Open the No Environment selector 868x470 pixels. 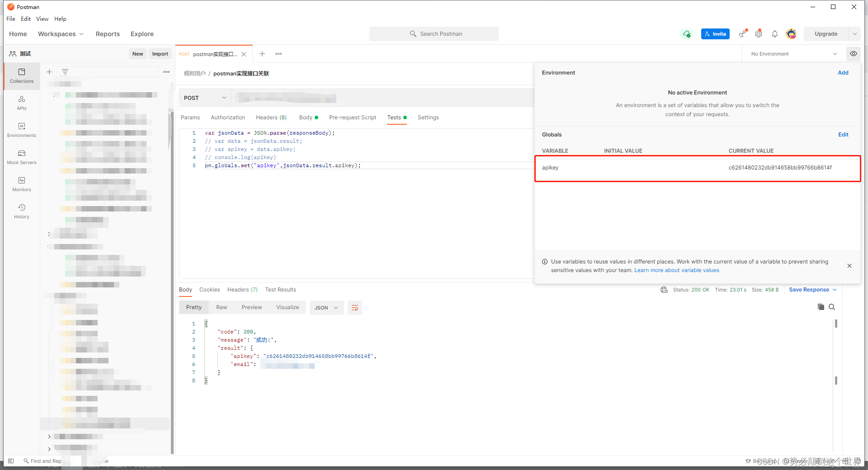pos(794,54)
